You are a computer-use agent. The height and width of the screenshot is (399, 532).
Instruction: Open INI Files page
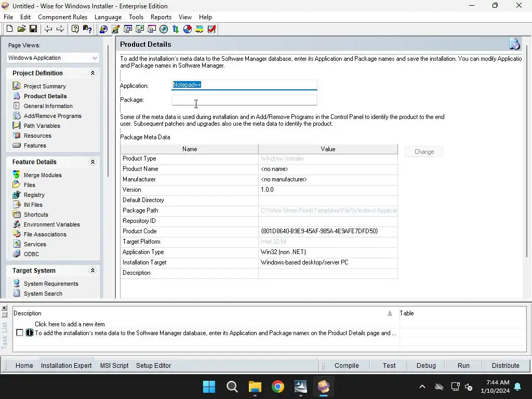click(x=33, y=205)
